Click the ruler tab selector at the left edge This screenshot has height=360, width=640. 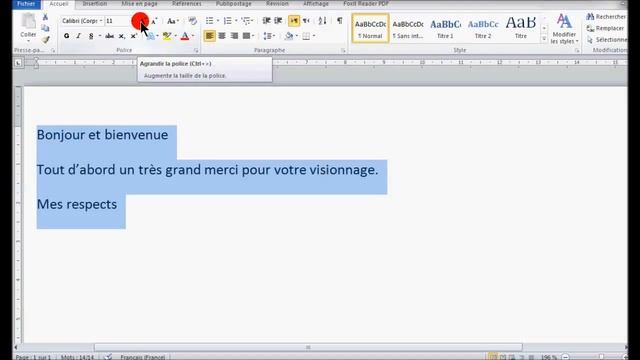click(x=18, y=63)
